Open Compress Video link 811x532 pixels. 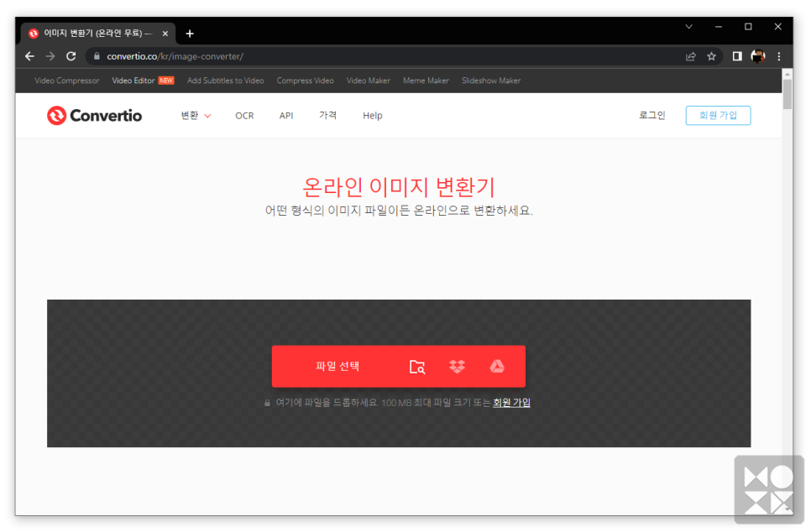coord(305,81)
